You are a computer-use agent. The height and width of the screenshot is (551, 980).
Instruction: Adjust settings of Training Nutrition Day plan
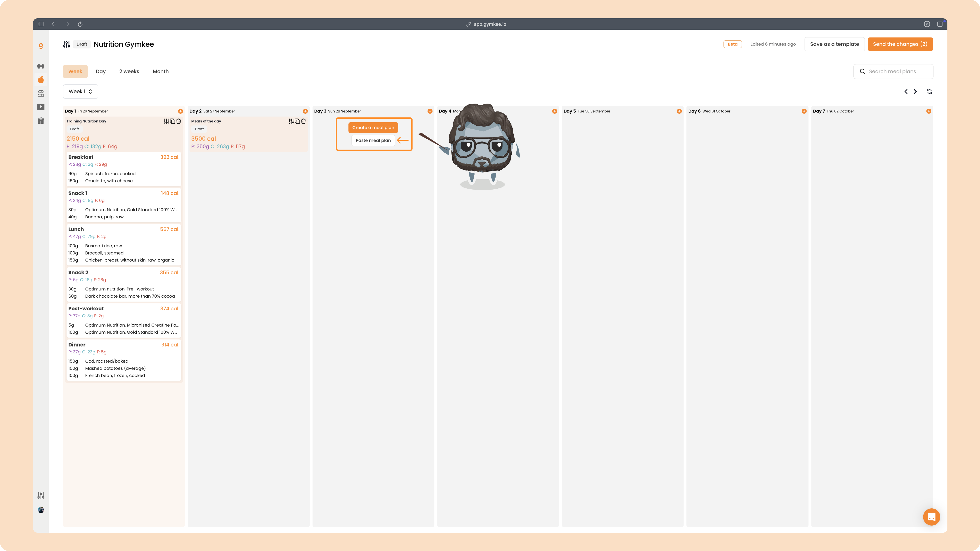click(166, 121)
